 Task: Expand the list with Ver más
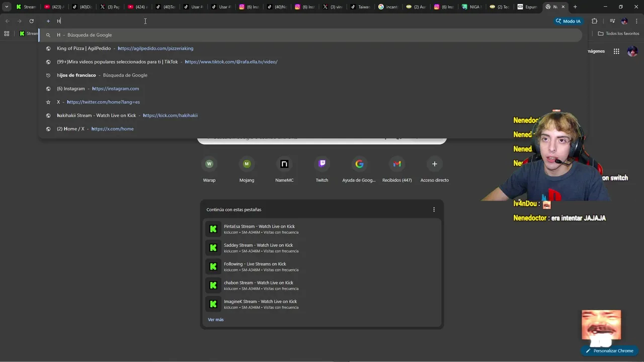(216, 320)
